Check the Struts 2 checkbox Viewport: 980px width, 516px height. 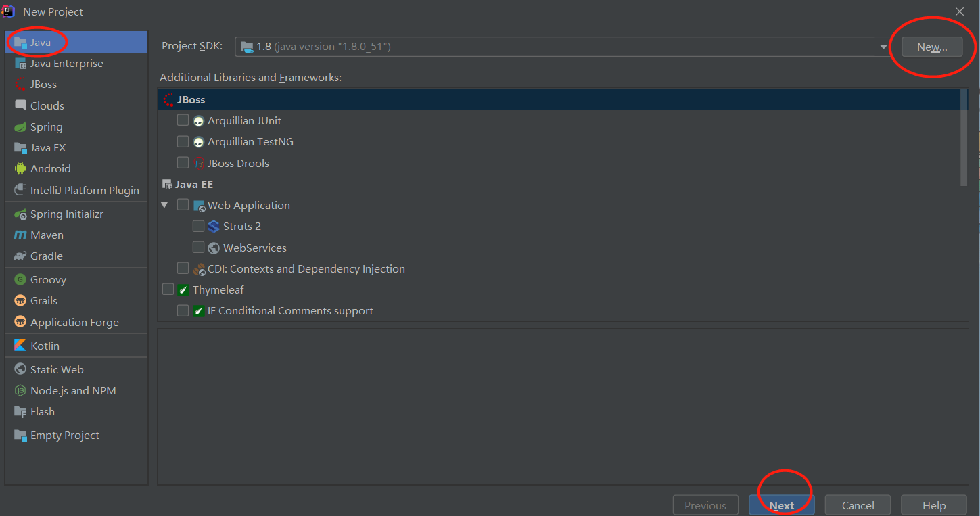click(198, 226)
